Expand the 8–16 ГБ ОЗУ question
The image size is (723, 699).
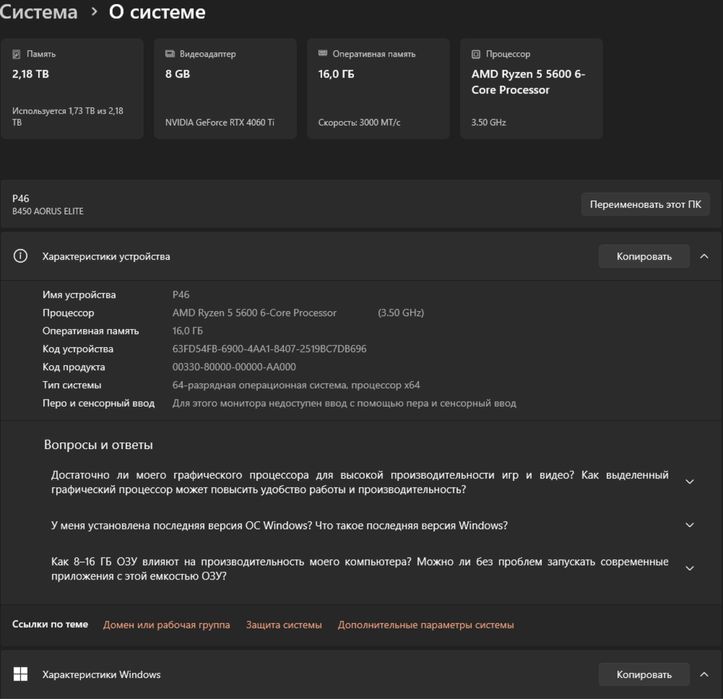[689, 569]
